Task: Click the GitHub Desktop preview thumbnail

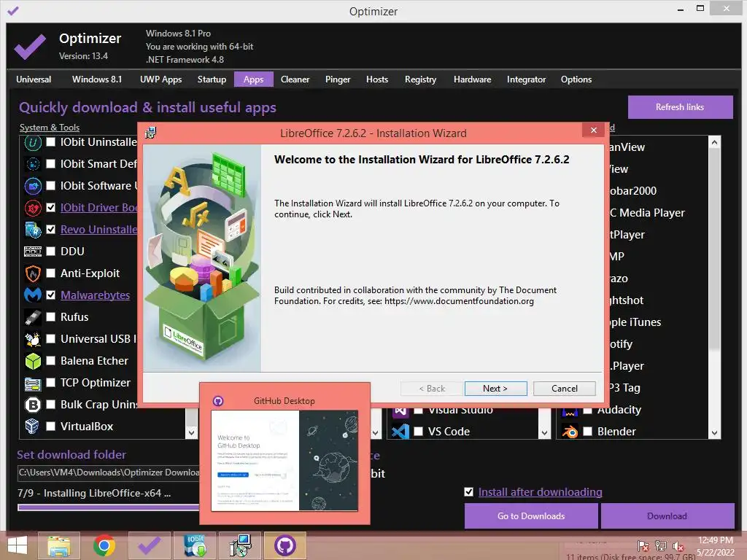Action: click(285, 461)
